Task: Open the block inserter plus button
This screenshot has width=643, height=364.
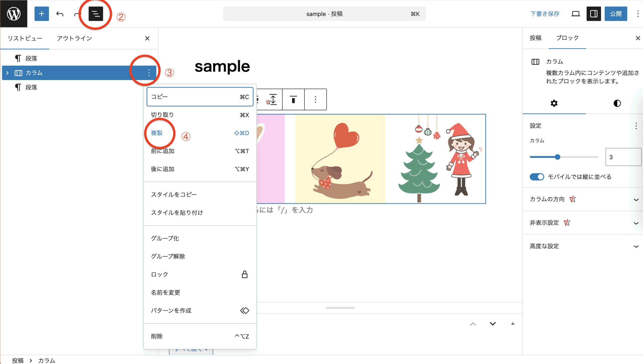Action: [41, 14]
